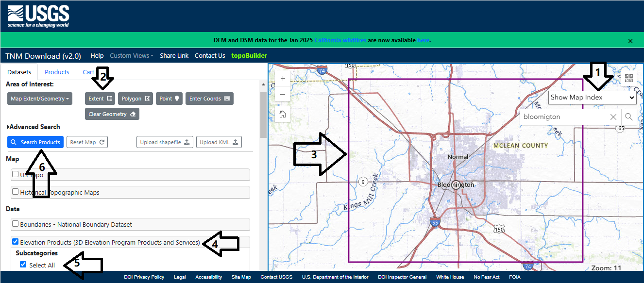The width and height of the screenshot is (644, 283).
Task: Open the Custom Views dropdown menu
Action: point(132,56)
